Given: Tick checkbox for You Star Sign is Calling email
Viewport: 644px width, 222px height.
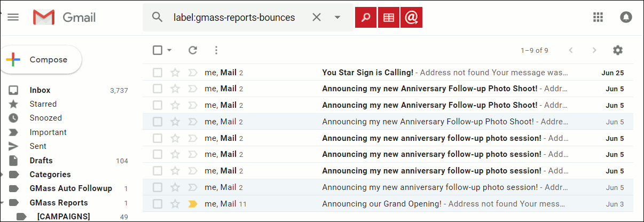Looking at the screenshot, I should pos(158,73).
